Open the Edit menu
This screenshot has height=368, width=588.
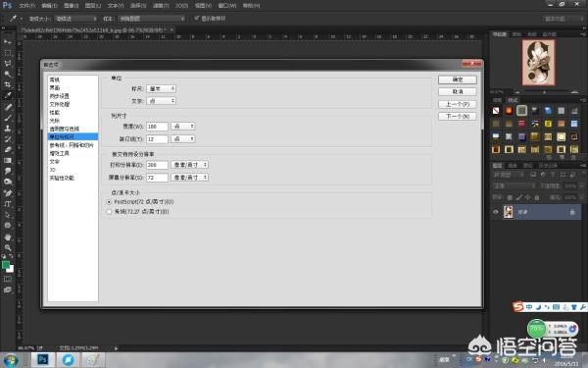(x=49, y=6)
